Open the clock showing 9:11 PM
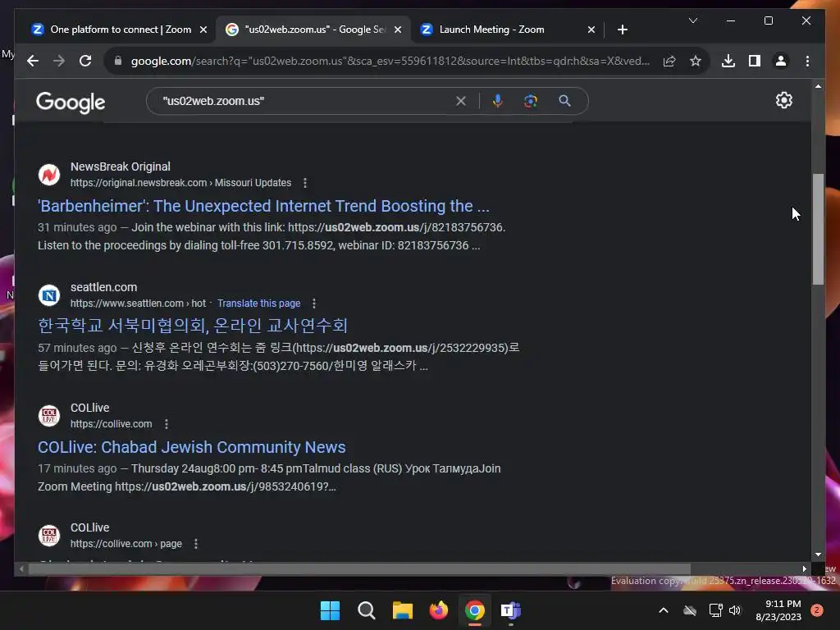Image resolution: width=840 pixels, height=630 pixels. coord(778,610)
